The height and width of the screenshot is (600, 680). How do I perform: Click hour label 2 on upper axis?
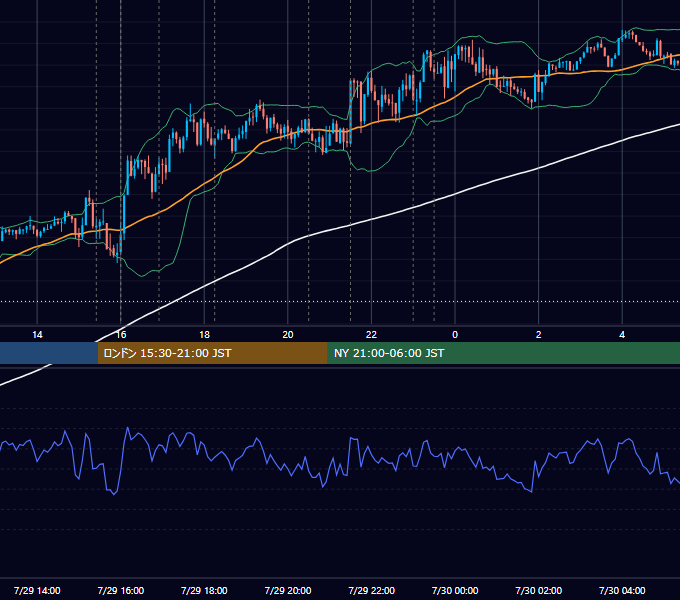pos(538,334)
